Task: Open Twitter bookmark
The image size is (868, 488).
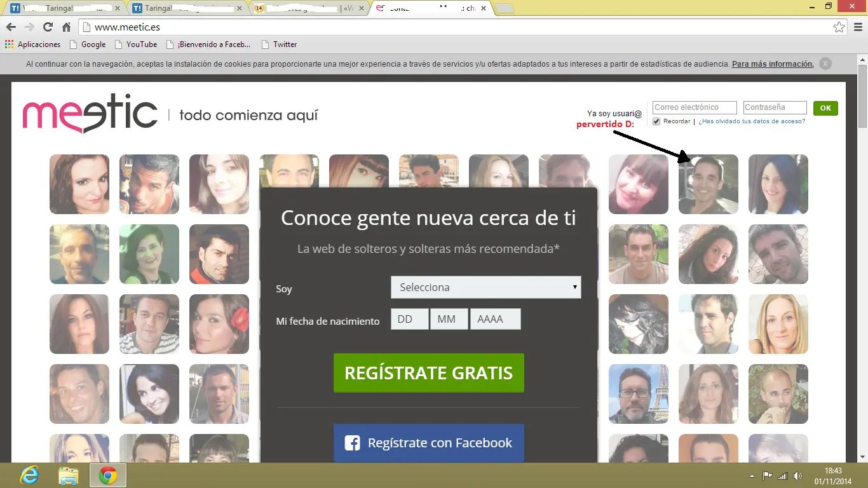Action: tap(279, 44)
